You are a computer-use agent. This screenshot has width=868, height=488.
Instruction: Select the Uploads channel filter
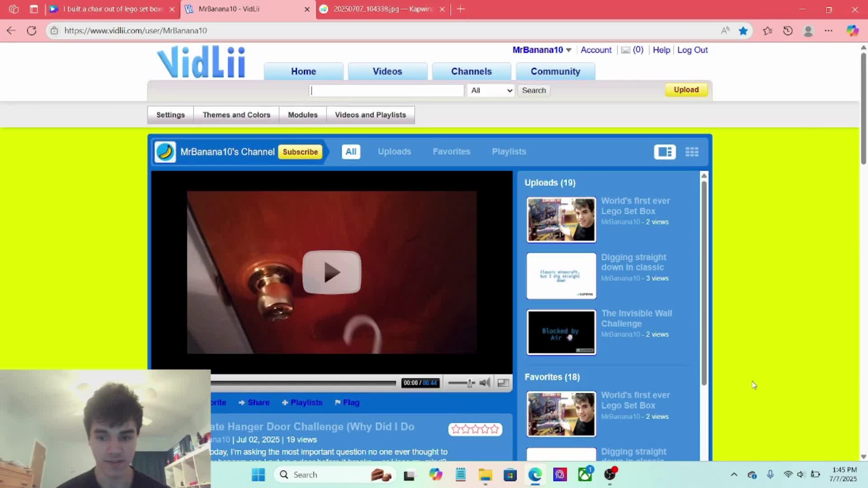[394, 152]
